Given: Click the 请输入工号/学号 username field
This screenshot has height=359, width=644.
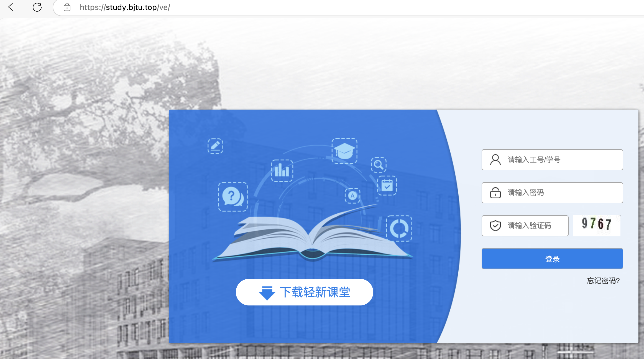Looking at the screenshot, I should tap(552, 160).
